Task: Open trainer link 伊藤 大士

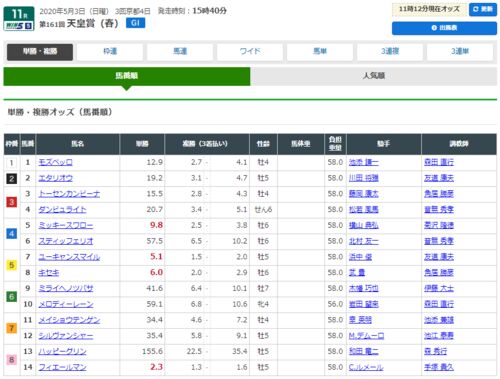Action: click(x=439, y=289)
